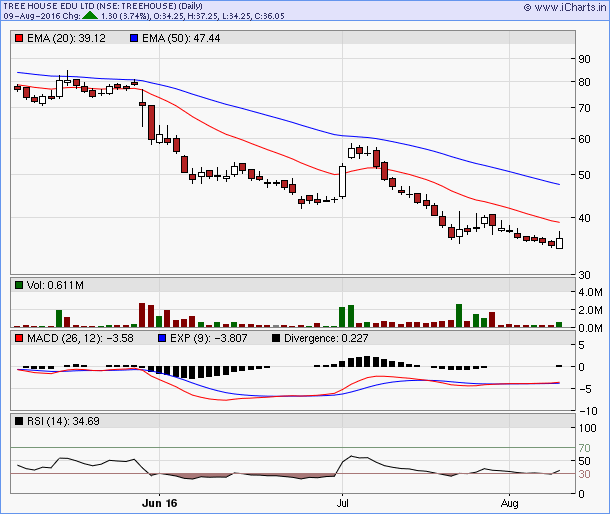Click the tall white candlestick just before Jul
This screenshot has width=610, height=514.
(342, 181)
